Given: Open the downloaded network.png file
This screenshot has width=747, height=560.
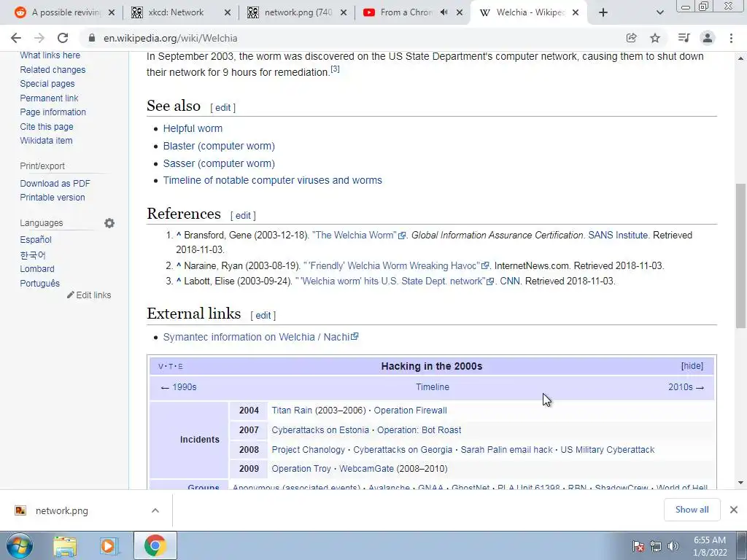Looking at the screenshot, I should [x=61, y=510].
